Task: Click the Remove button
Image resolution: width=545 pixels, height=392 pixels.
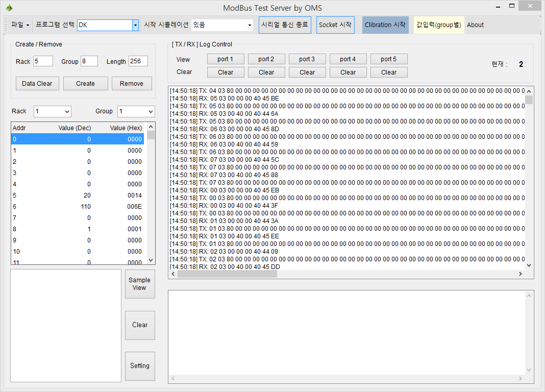Action: (132, 83)
